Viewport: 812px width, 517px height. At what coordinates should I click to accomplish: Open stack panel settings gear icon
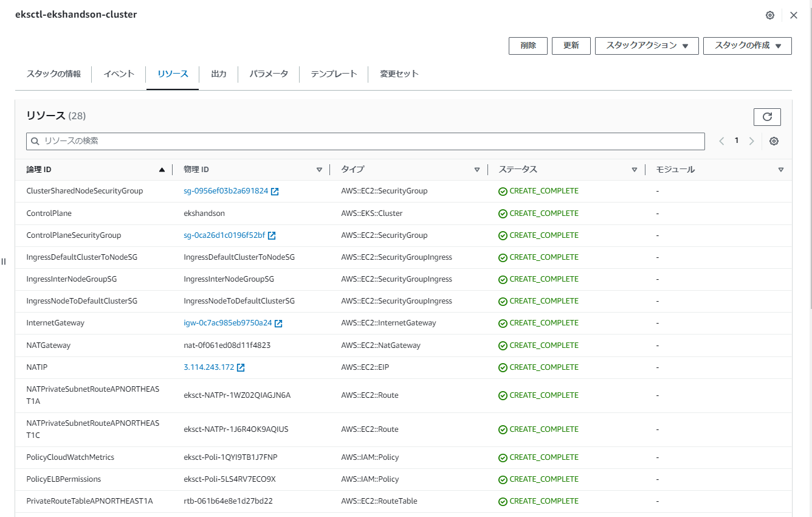click(770, 15)
